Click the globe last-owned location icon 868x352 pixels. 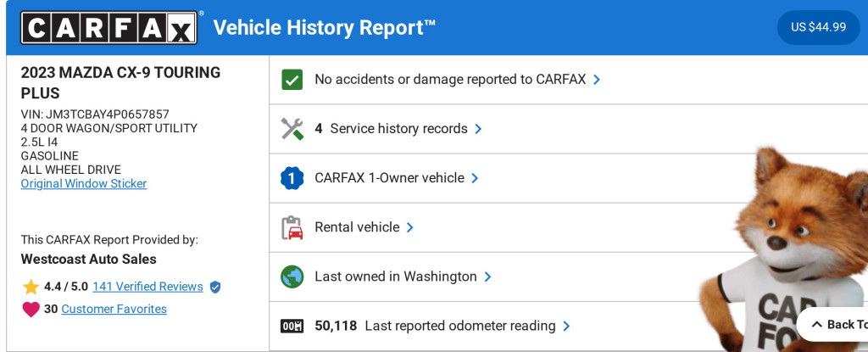[292, 277]
